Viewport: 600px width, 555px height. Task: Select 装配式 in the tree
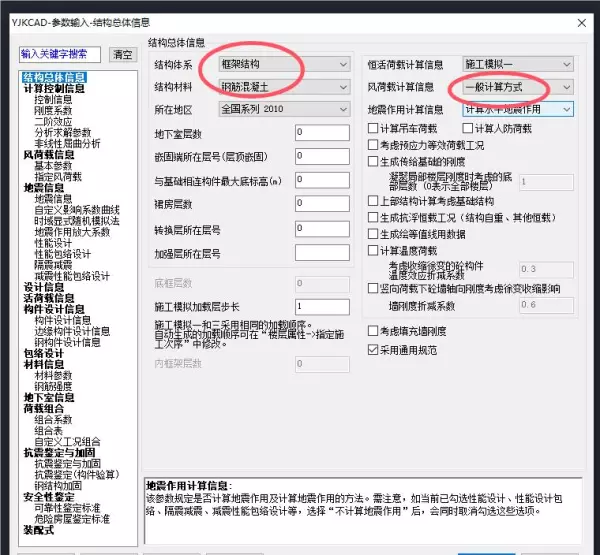click(x=39, y=531)
